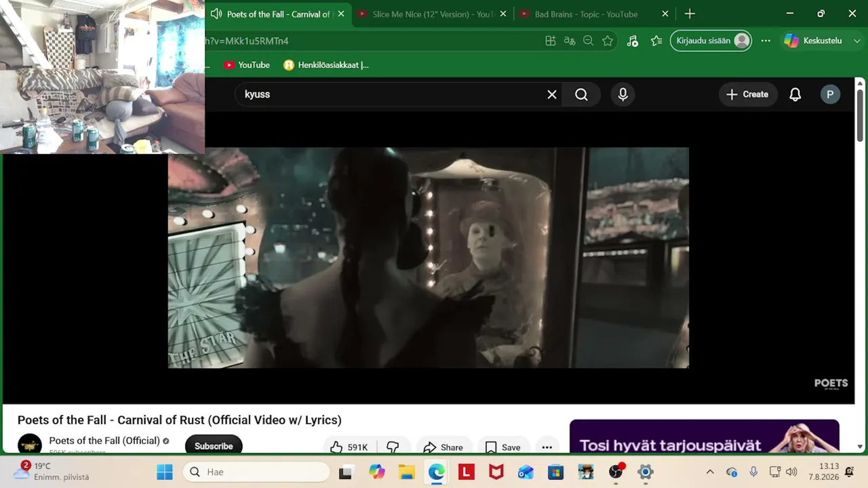Open Outlook from the taskbar

(526, 472)
